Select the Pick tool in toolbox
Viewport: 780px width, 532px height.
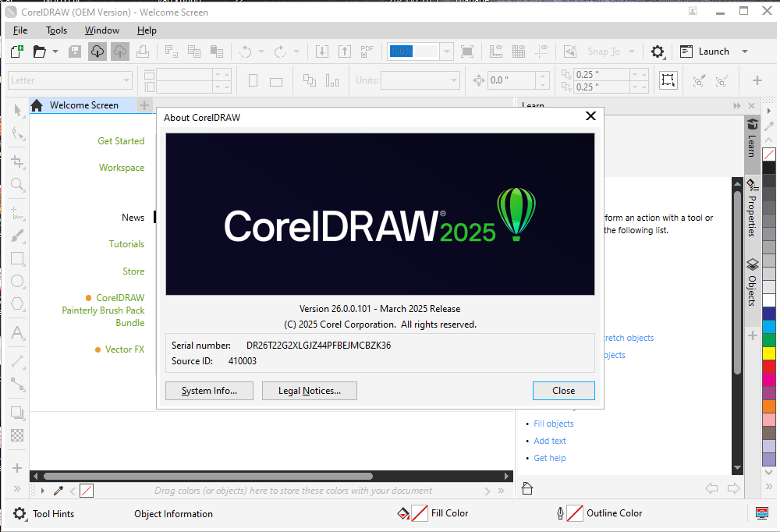point(17,110)
